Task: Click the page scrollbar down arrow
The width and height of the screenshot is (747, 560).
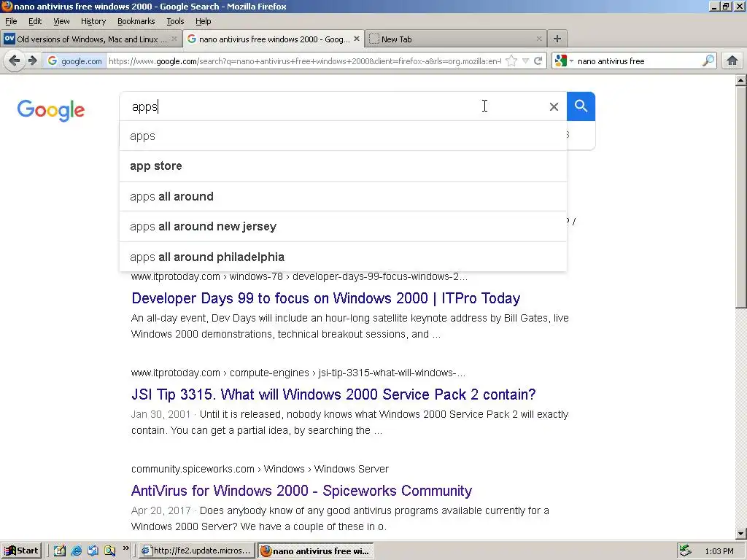Action: pos(741,534)
